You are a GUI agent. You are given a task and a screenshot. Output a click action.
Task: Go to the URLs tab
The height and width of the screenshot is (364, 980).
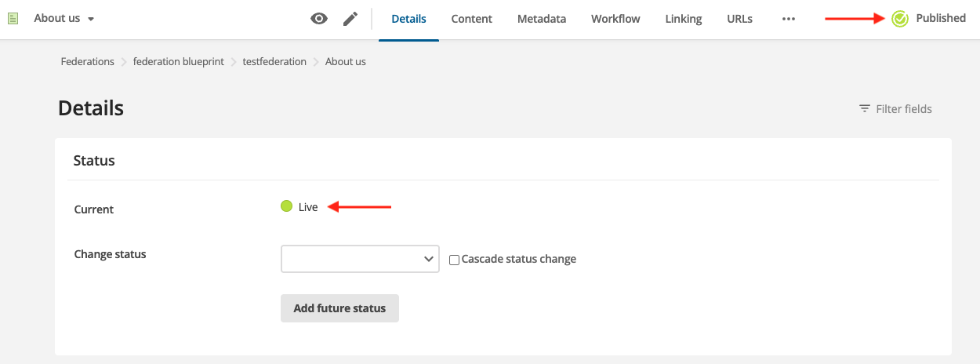[739, 19]
